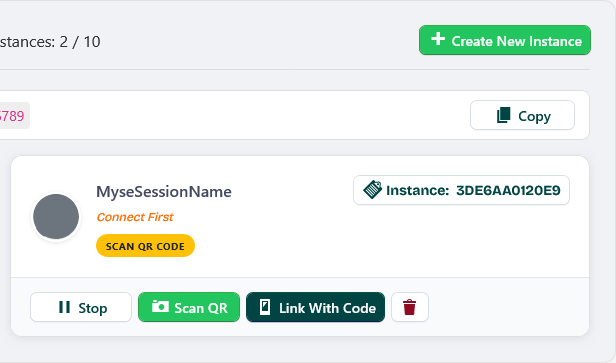Click the Instance 3DE6AA0120E9 badge
Viewport: 616px width, 363px height.
[x=461, y=190]
